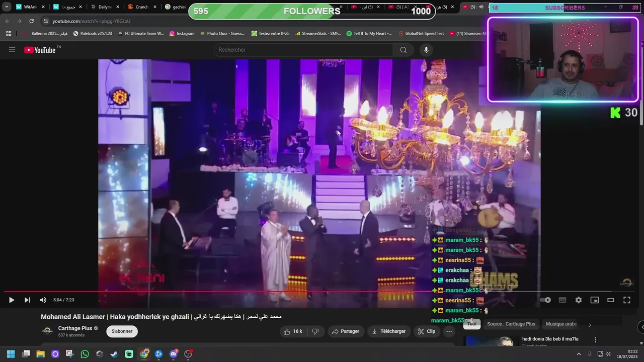The image size is (644, 362).
Task: Start voice search with the microphone icon
Action: (x=426, y=50)
